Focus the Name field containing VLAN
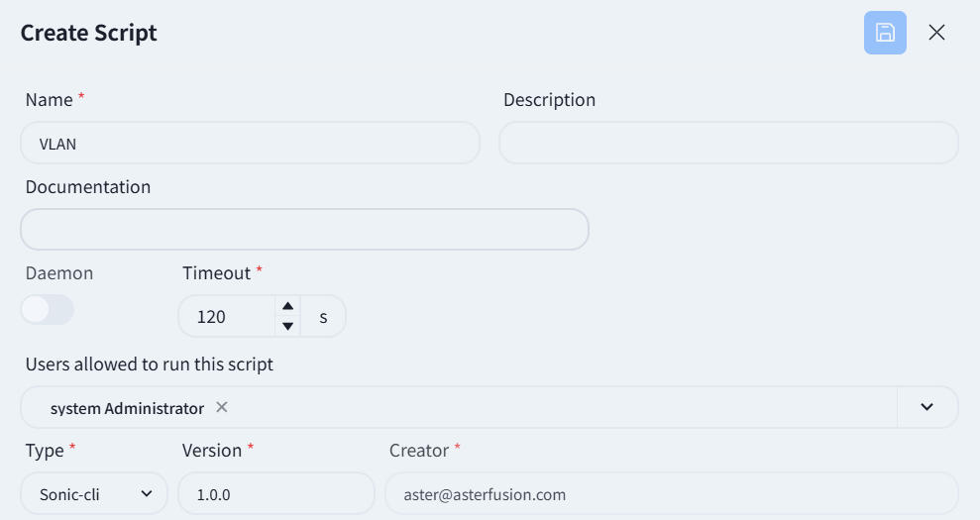This screenshot has width=980, height=520. pyautogui.click(x=250, y=144)
